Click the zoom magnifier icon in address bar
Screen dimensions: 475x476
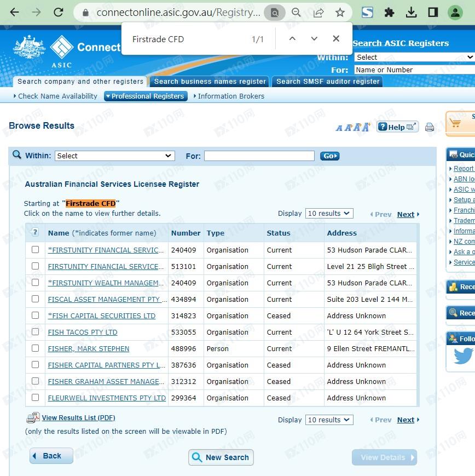point(296,13)
